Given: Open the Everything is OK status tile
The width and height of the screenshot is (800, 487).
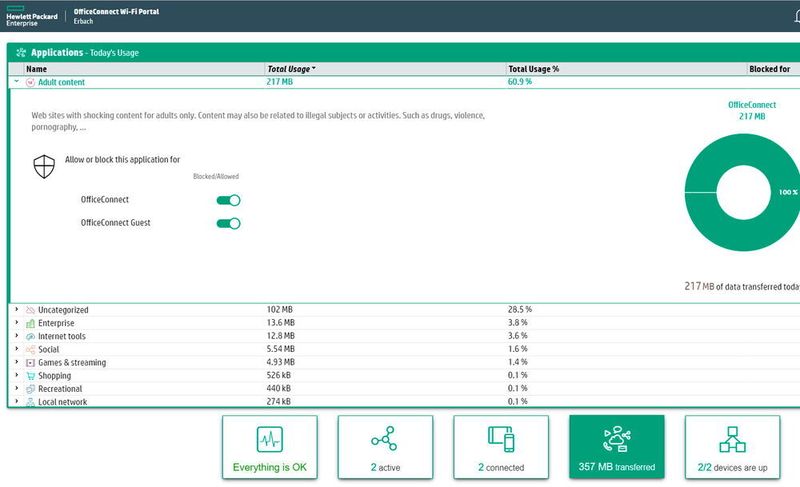Looking at the screenshot, I should 270,448.
